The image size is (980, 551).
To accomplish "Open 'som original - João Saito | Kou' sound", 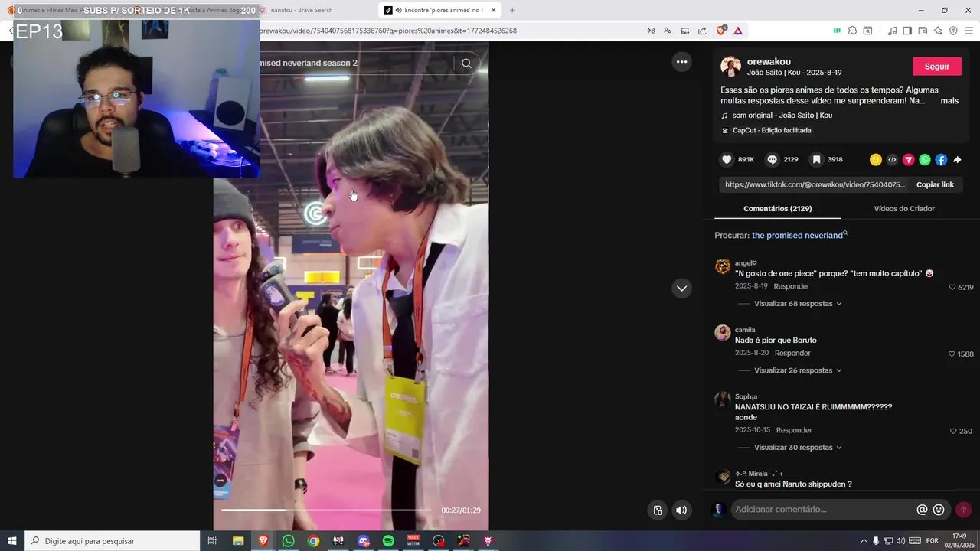I will click(x=782, y=116).
